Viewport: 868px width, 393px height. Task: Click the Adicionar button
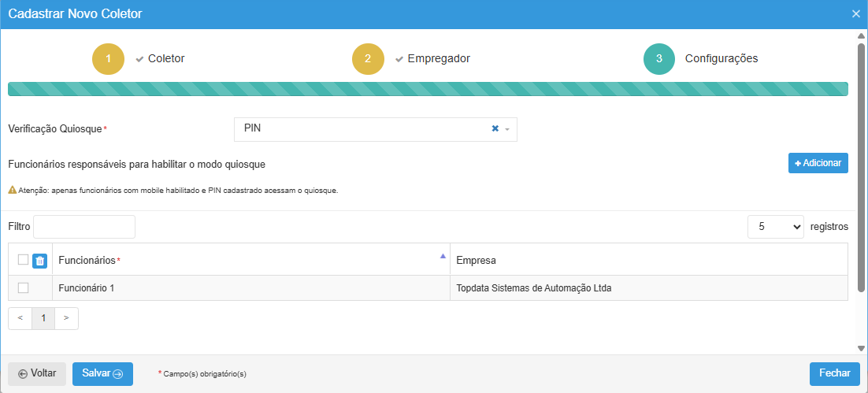(818, 163)
